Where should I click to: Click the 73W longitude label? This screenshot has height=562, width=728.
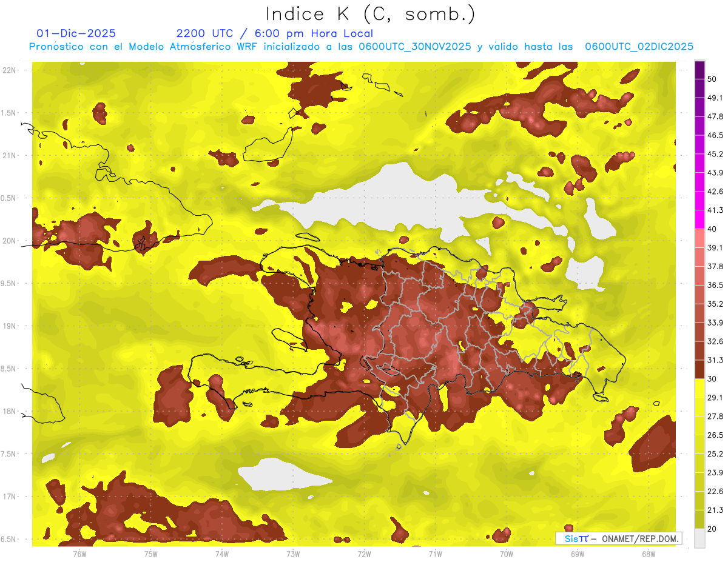click(x=293, y=554)
